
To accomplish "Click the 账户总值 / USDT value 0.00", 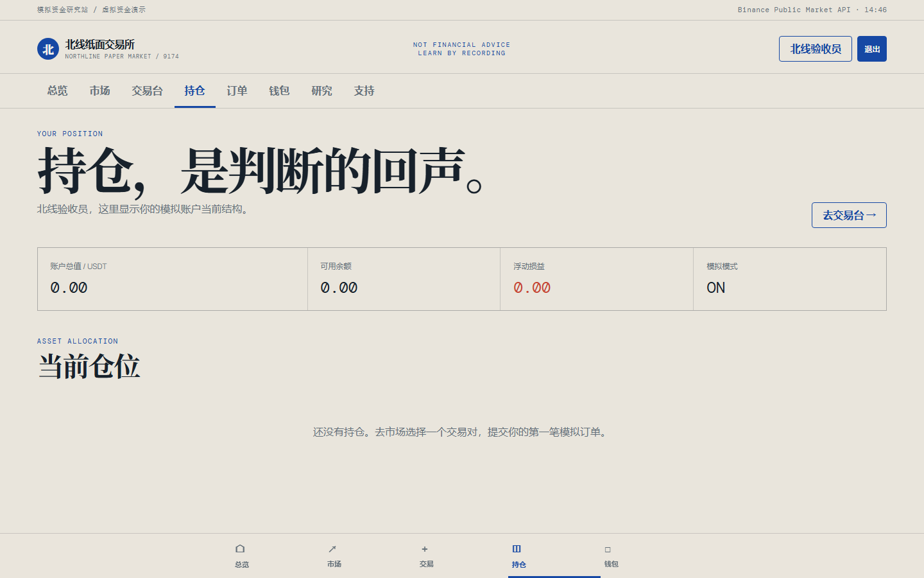I will [x=69, y=288].
